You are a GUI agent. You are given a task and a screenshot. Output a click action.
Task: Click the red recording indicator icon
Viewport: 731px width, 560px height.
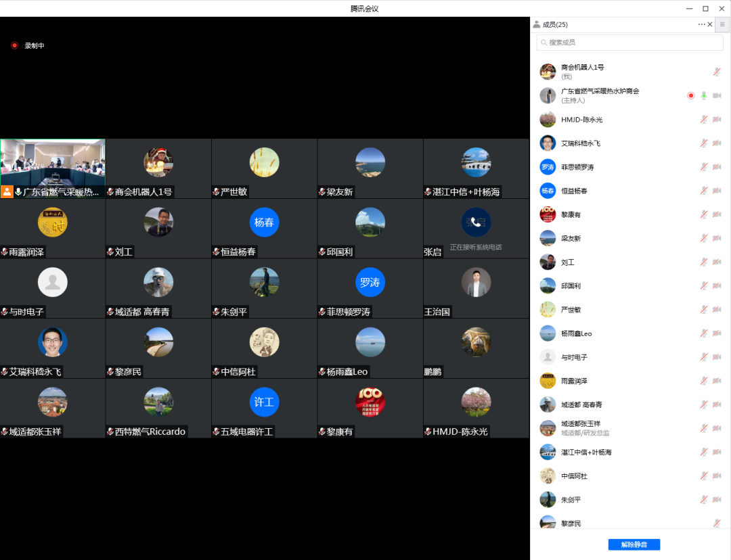click(14, 45)
